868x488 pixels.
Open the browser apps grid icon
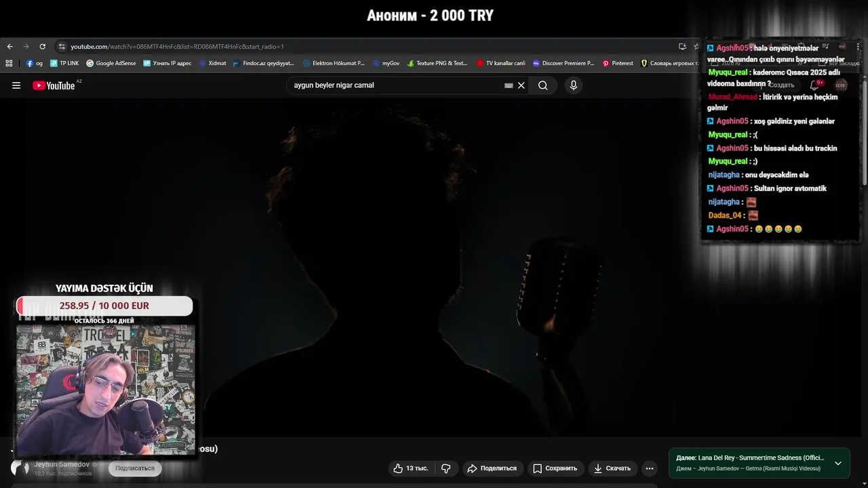tap(9, 63)
